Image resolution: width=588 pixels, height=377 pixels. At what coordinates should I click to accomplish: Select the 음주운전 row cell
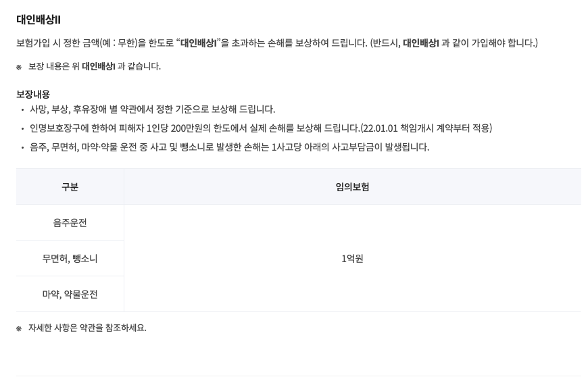(70, 222)
